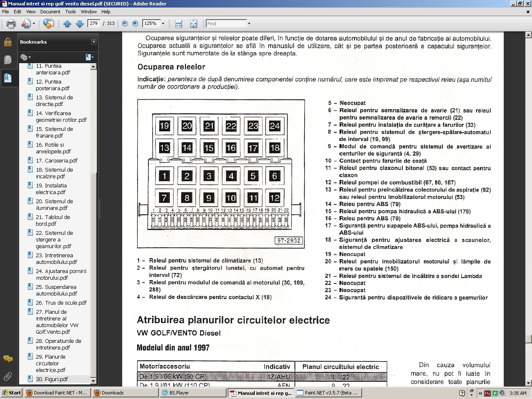Open the Help menu
This screenshot has width=532, height=399.
pyautogui.click(x=106, y=12)
